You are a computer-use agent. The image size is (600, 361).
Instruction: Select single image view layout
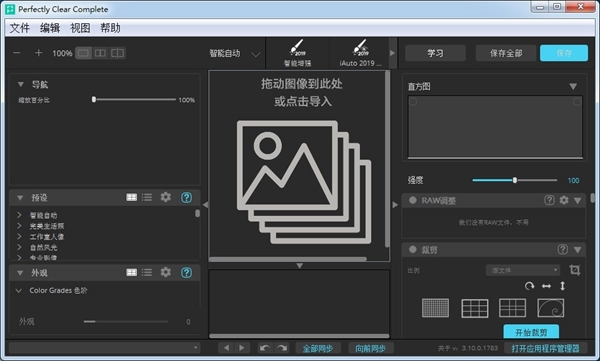click(83, 53)
